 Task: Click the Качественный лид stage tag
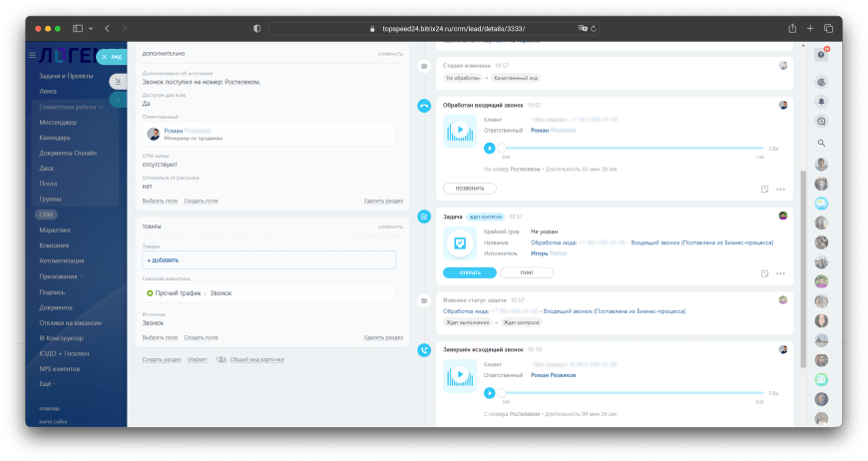pyautogui.click(x=516, y=78)
